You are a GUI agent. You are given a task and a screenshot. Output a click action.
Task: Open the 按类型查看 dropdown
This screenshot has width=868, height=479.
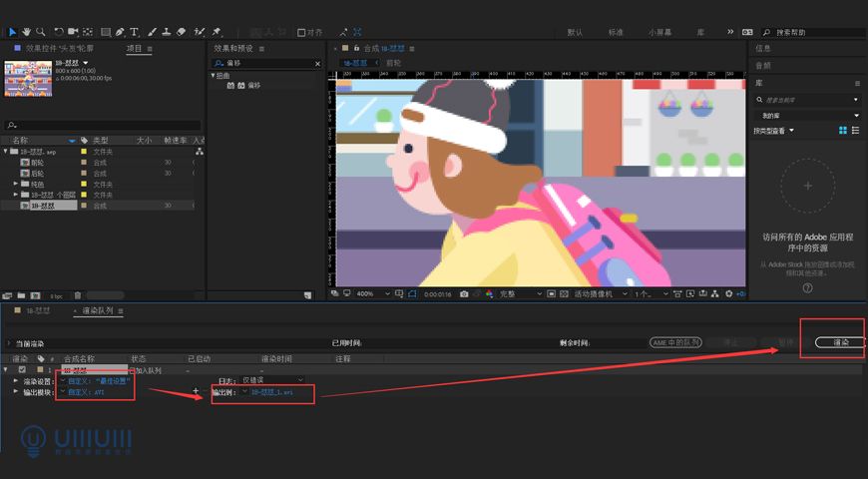[x=773, y=131]
